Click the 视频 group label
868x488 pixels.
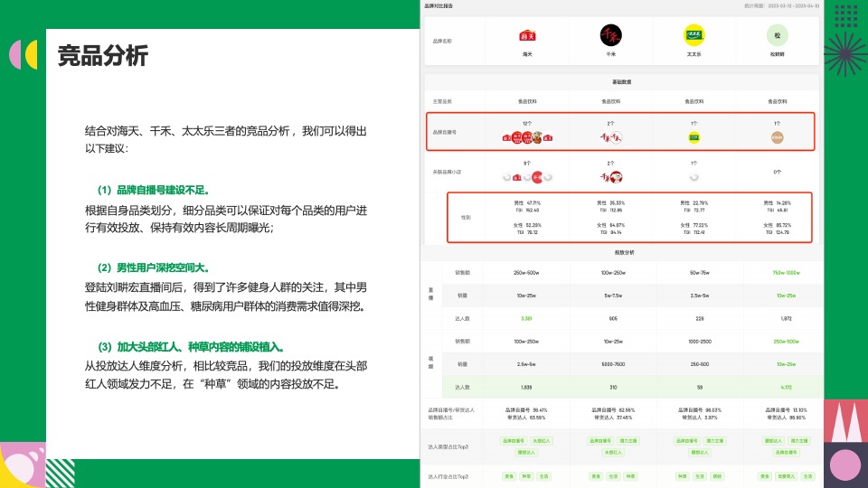pyautogui.click(x=430, y=362)
